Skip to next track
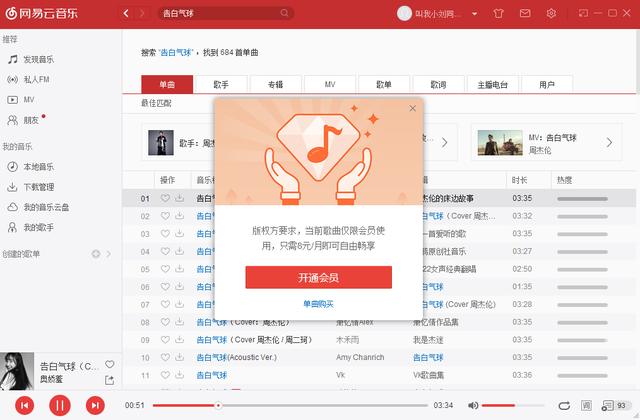Image resolution: width=640 pixels, height=420 pixels. (95, 405)
